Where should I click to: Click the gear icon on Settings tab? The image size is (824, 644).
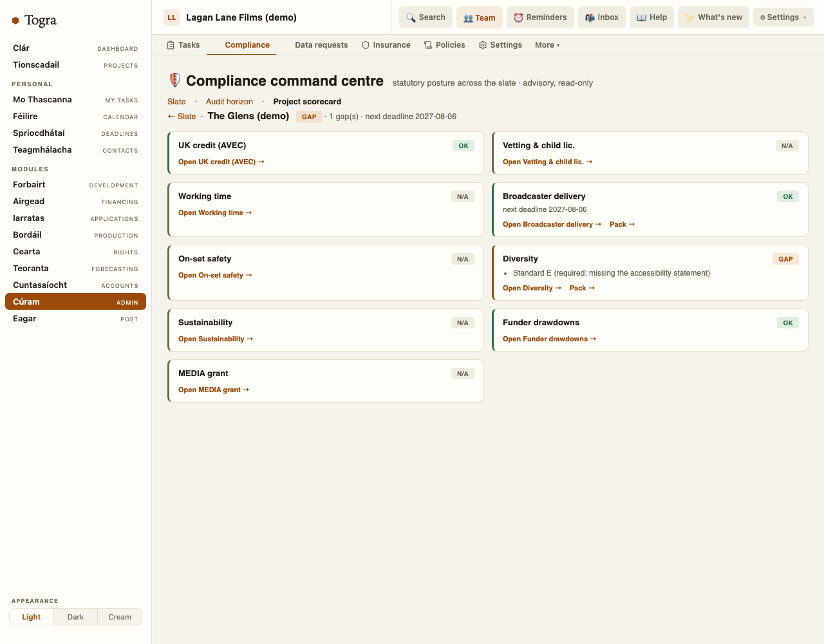point(483,45)
